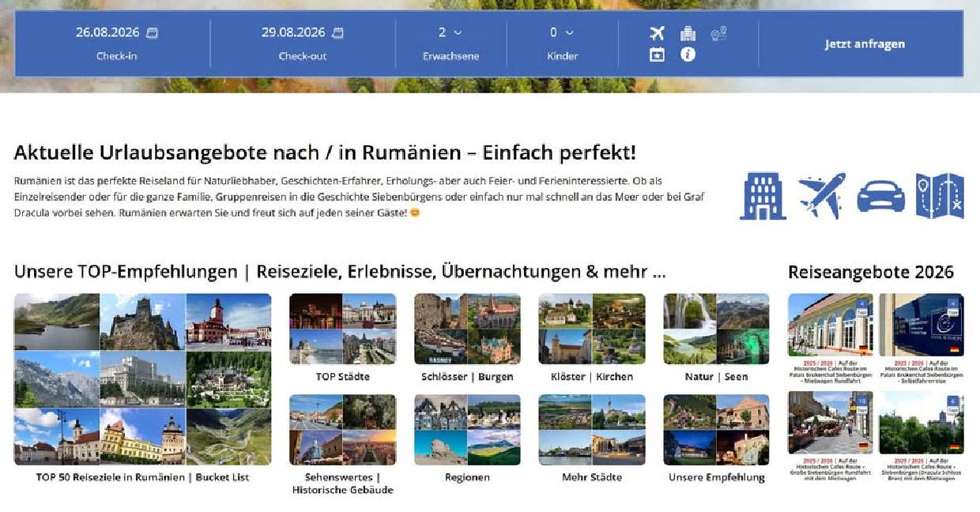Screen dimensions: 980x512
Task: Click the Check-out date field
Action: click(x=302, y=33)
